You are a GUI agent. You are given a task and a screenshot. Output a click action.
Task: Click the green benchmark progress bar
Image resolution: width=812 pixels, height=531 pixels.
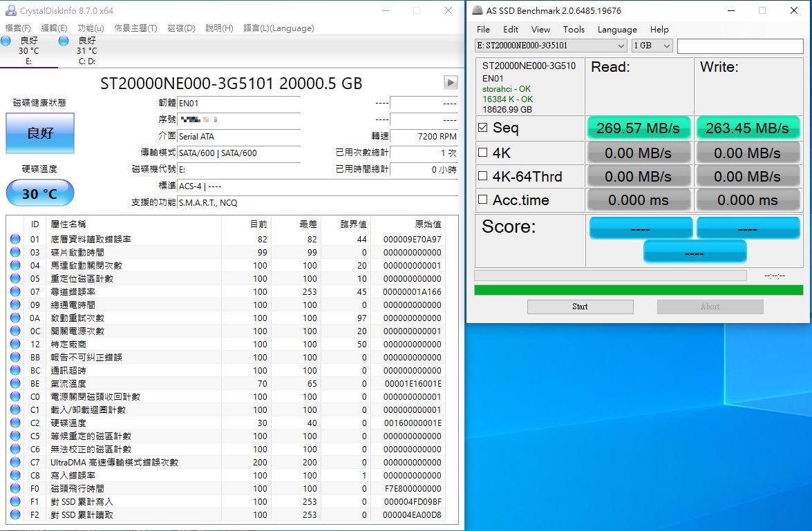tap(639, 290)
